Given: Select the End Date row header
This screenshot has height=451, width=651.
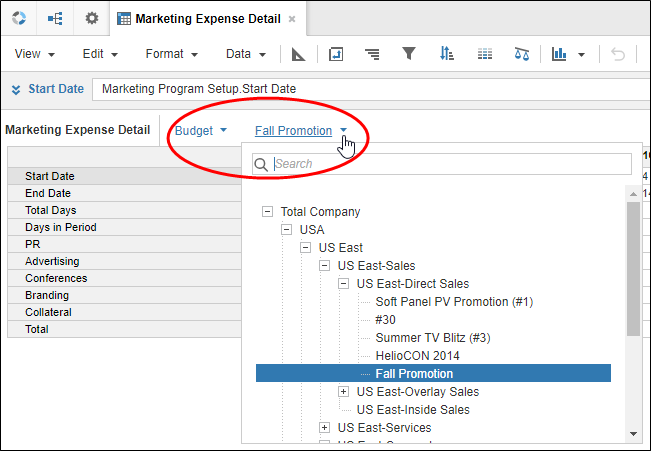Looking at the screenshot, I should (x=125, y=193).
